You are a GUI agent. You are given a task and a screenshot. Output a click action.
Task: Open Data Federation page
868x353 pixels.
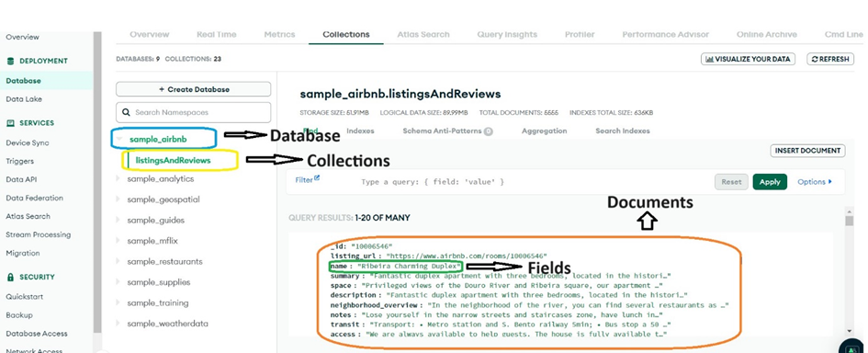34,198
